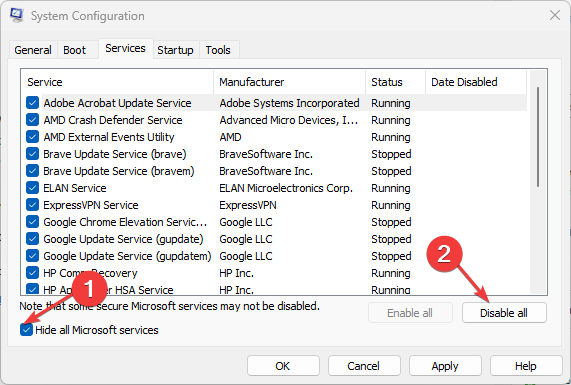Sort list by Service column header
This screenshot has width=571, height=385.
click(x=117, y=82)
